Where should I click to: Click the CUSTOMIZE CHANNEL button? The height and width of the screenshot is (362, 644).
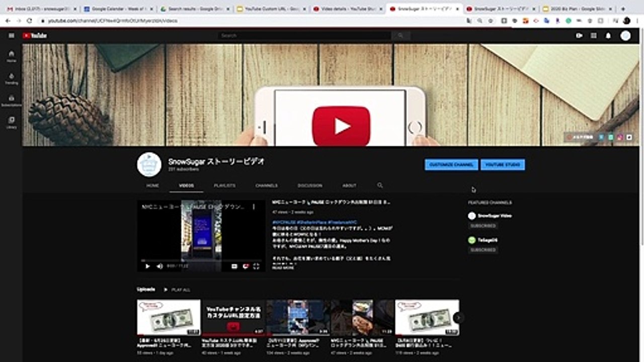pyautogui.click(x=451, y=165)
